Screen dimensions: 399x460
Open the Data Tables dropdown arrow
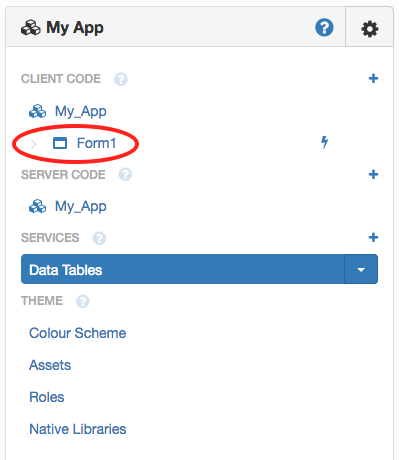coord(361,269)
